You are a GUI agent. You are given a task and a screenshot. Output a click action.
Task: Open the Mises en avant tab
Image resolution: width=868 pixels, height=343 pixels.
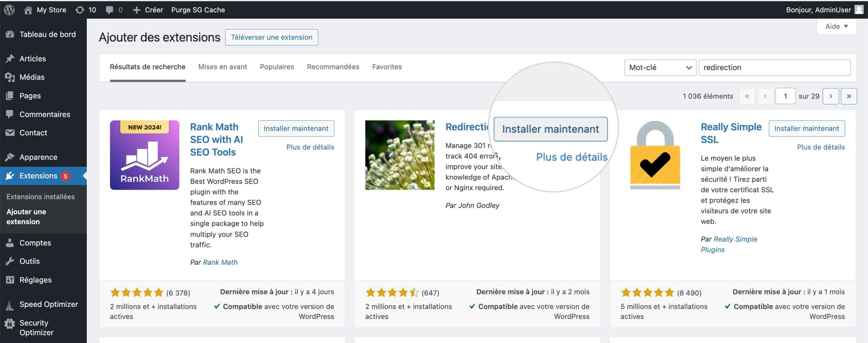click(222, 67)
